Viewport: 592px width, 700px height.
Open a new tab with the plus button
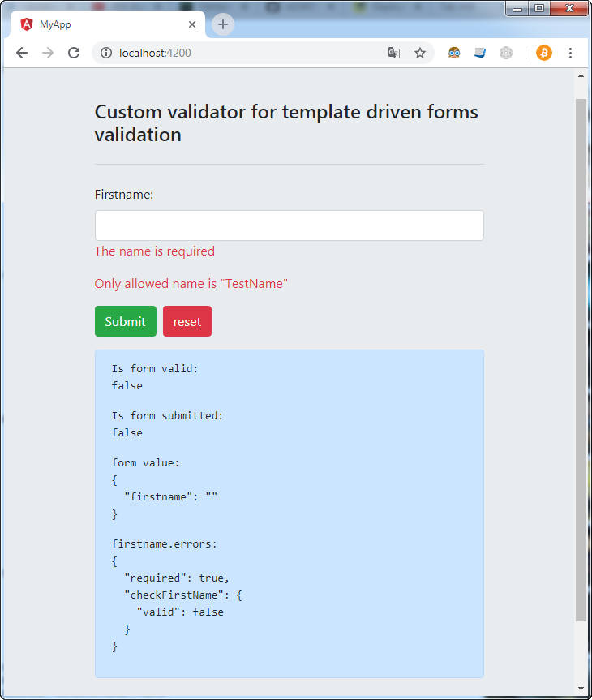coord(222,24)
